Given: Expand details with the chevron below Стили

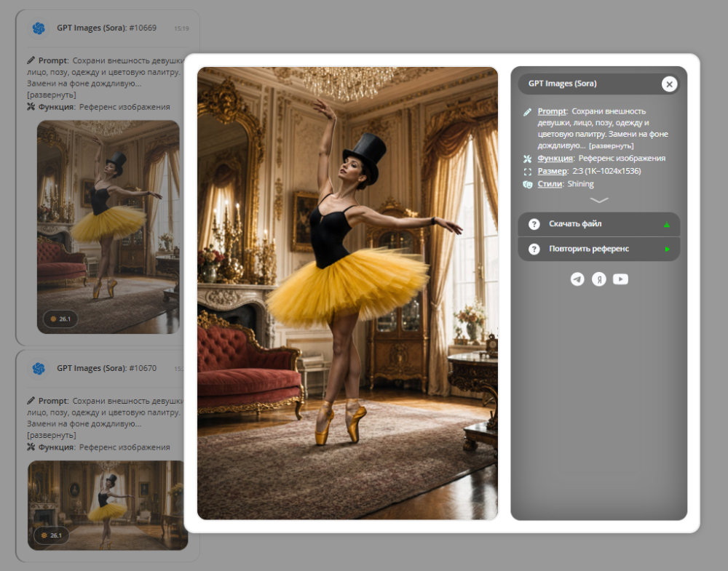Looking at the screenshot, I should [x=599, y=200].
